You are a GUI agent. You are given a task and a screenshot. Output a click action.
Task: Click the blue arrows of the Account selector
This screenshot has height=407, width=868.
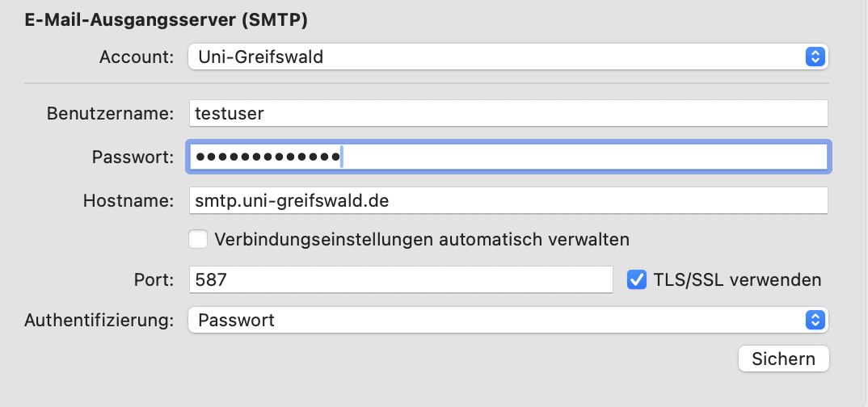pyautogui.click(x=815, y=57)
